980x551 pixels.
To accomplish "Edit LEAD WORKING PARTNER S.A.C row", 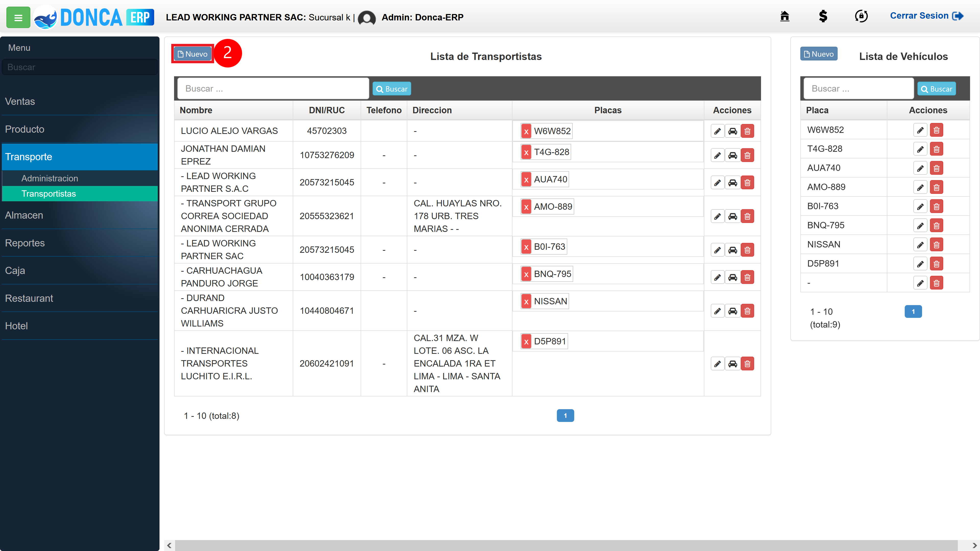I will (x=717, y=183).
